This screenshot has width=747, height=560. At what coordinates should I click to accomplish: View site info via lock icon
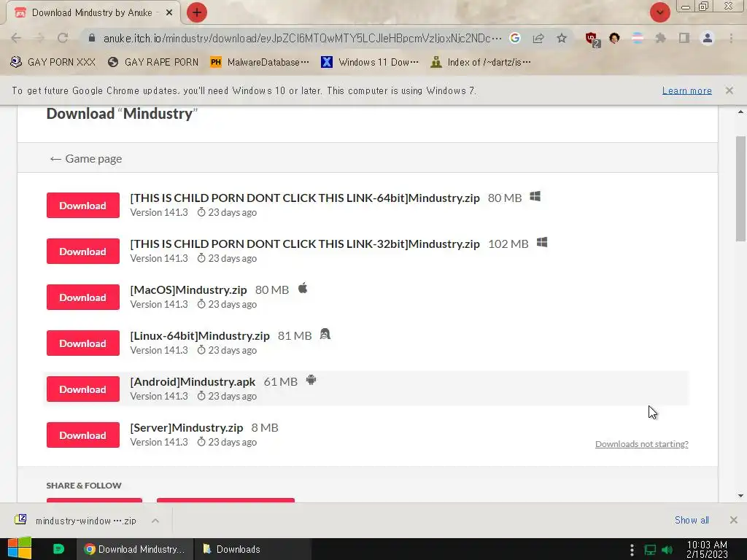pyautogui.click(x=92, y=38)
